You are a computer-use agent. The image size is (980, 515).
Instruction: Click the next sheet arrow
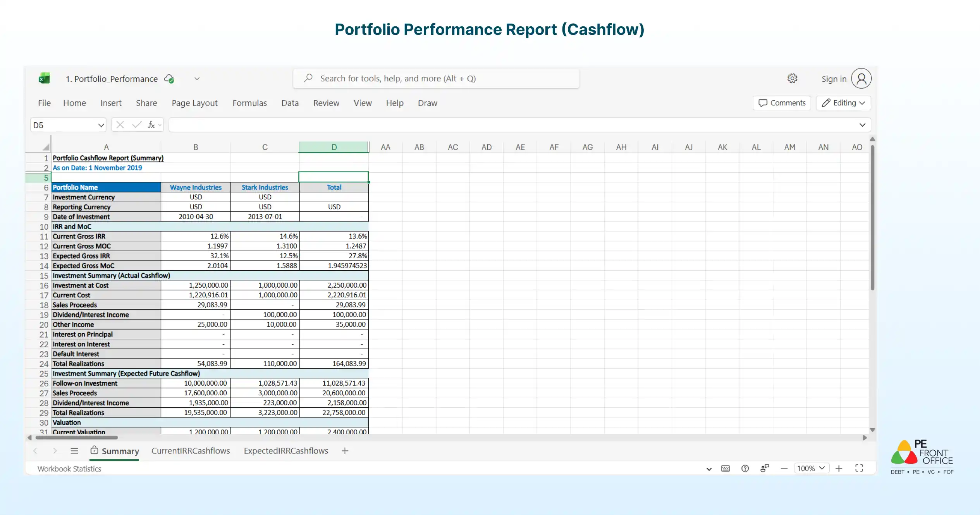click(x=55, y=451)
